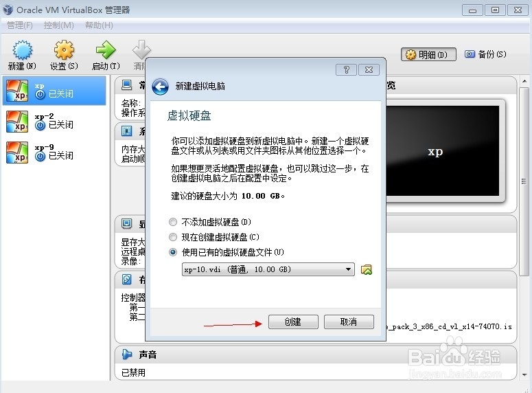
Task: Select the xp-2 virtual machine in the list
Action: coord(54,122)
